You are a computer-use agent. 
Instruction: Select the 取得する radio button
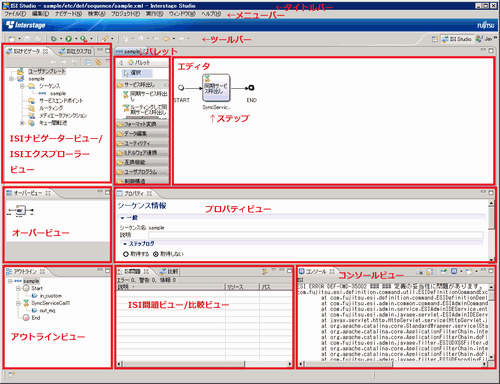click(126, 254)
